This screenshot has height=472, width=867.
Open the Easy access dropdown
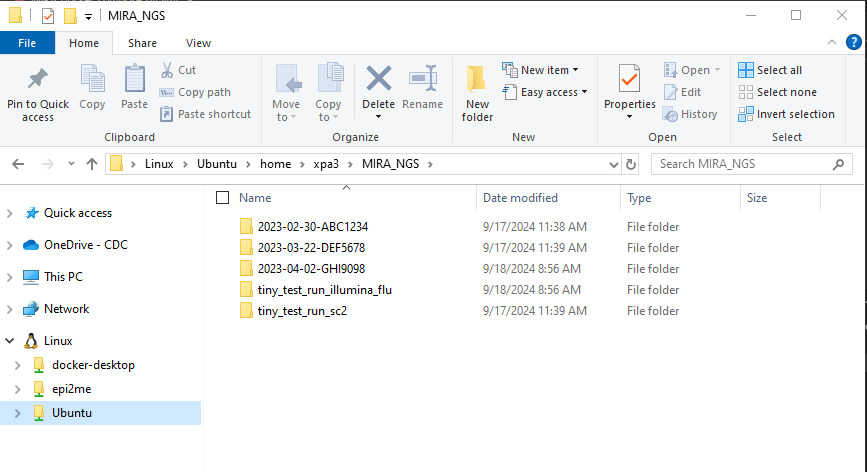(548, 92)
